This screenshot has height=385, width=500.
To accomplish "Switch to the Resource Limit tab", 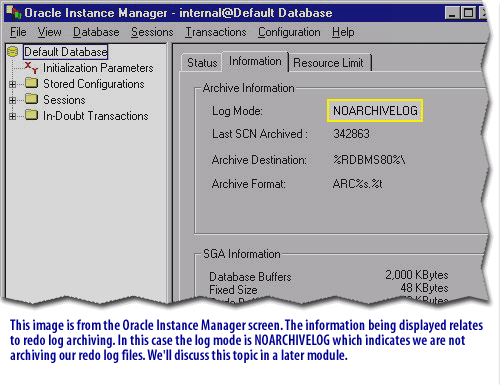I will click(328, 63).
